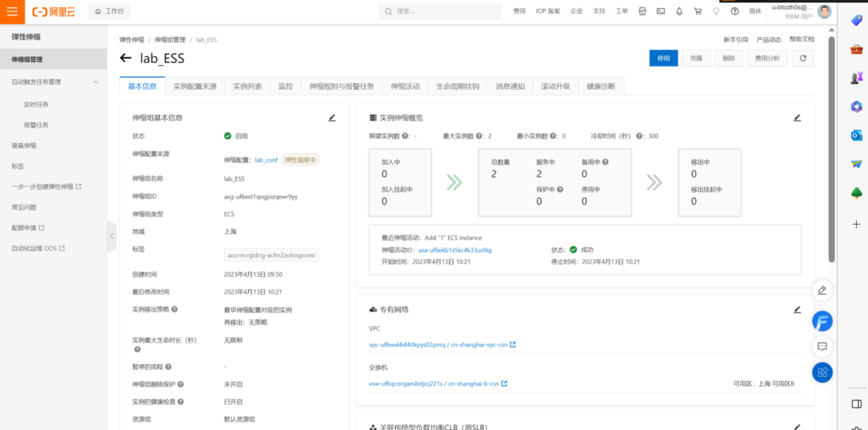Open VPC external link icon
The width and height of the screenshot is (868, 430).
coord(513,345)
